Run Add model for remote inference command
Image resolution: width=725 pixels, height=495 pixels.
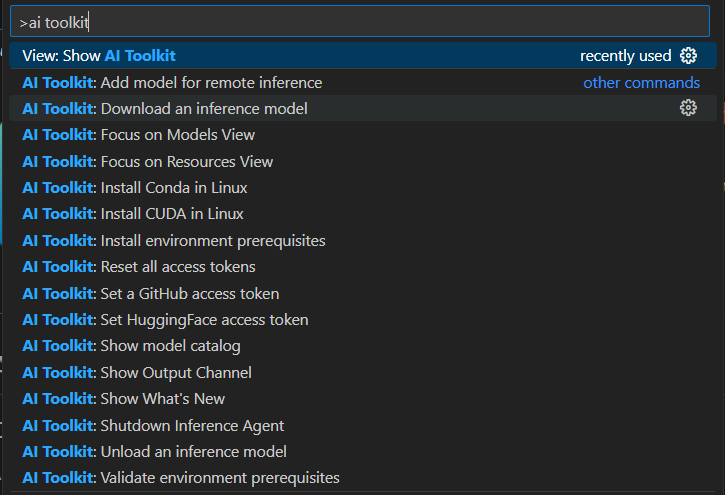click(x=363, y=82)
